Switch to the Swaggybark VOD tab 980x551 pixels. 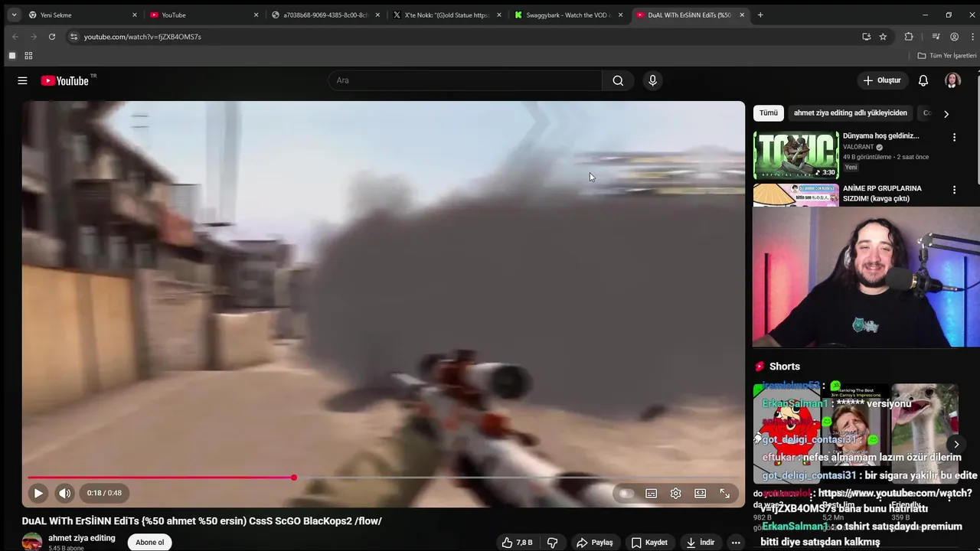pyautogui.click(x=570, y=15)
